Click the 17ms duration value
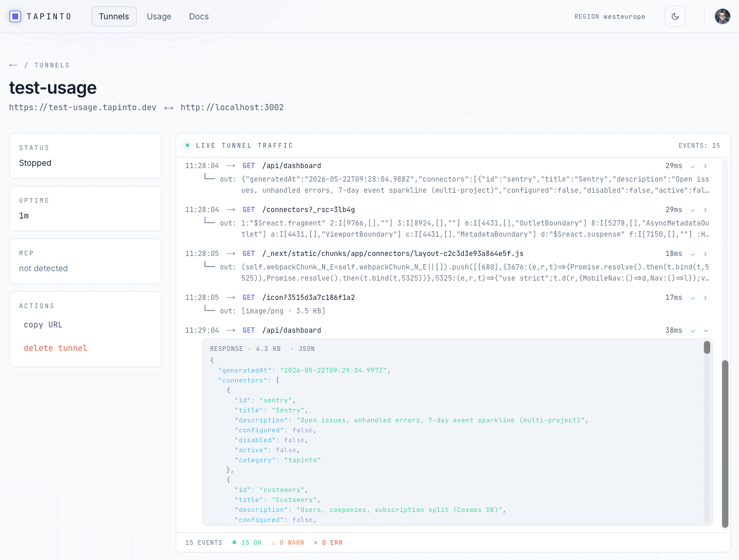This screenshot has width=739, height=560. (x=673, y=298)
